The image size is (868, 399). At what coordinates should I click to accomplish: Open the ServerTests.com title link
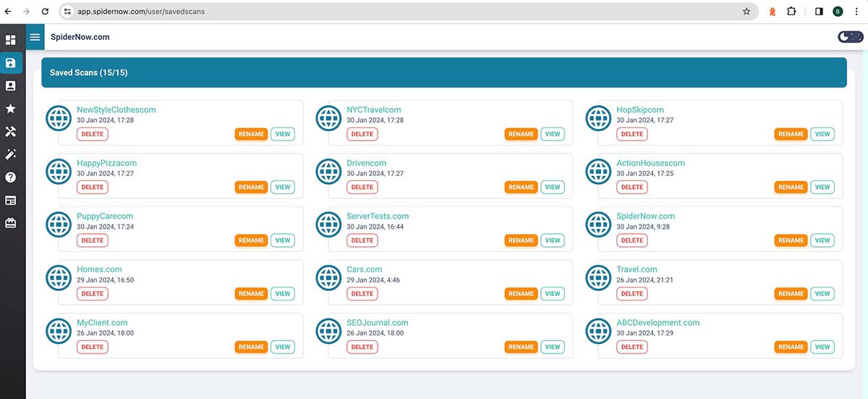pos(378,216)
